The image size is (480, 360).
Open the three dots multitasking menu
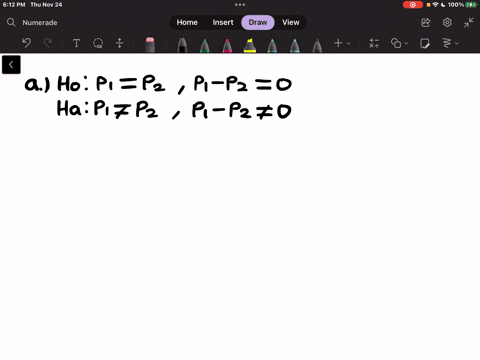(x=240, y=5)
